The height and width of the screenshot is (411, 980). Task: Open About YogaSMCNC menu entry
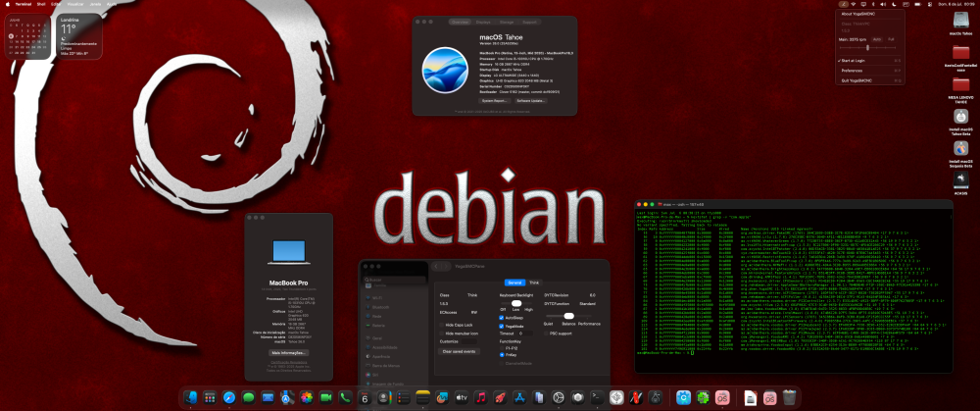pos(868,13)
